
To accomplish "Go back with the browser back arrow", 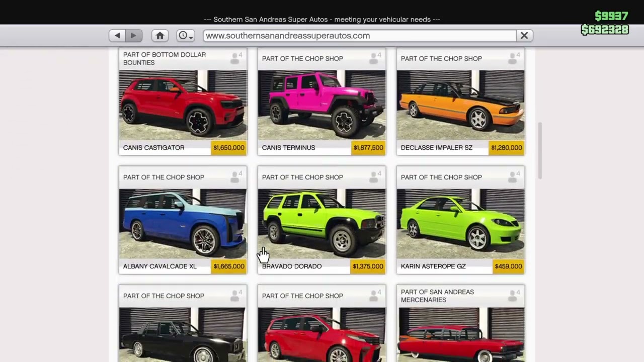I will coord(117,36).
